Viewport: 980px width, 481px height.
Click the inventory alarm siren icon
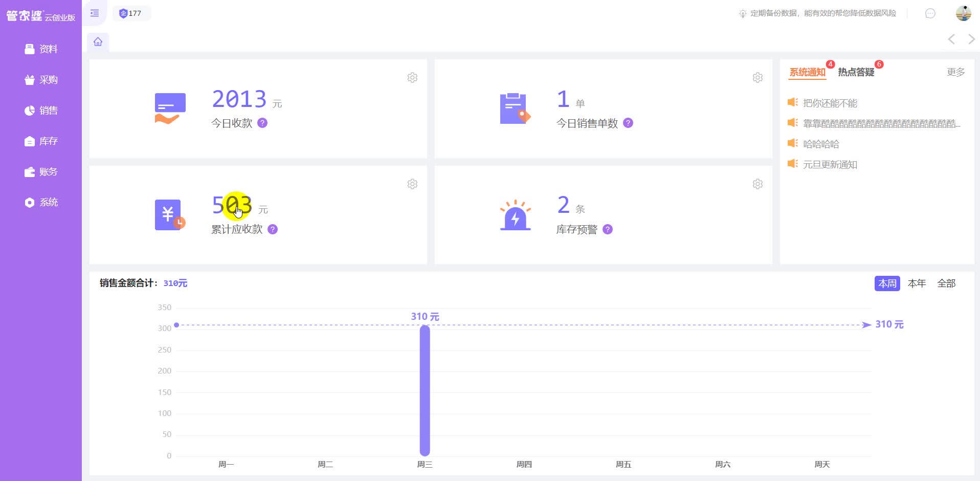coord(515,215)
